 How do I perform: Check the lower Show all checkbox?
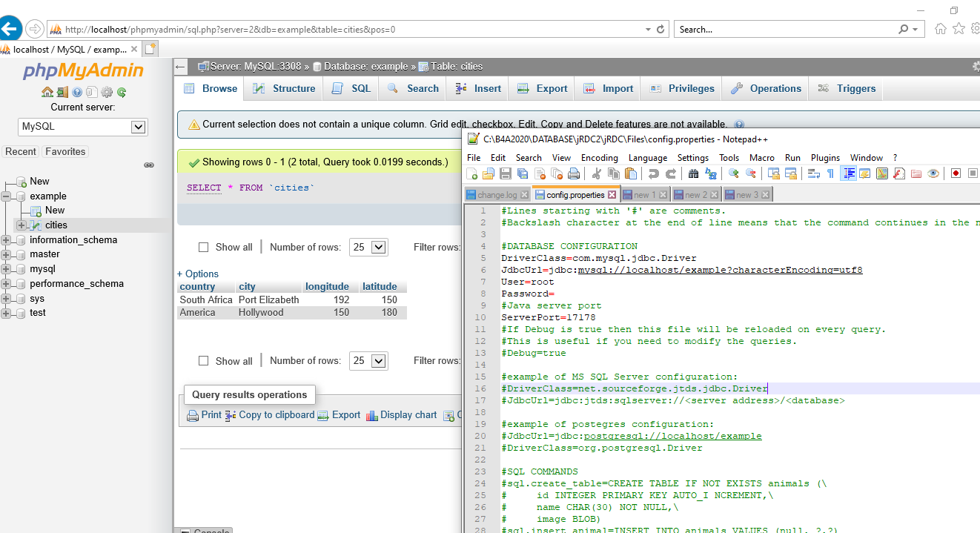204,361
